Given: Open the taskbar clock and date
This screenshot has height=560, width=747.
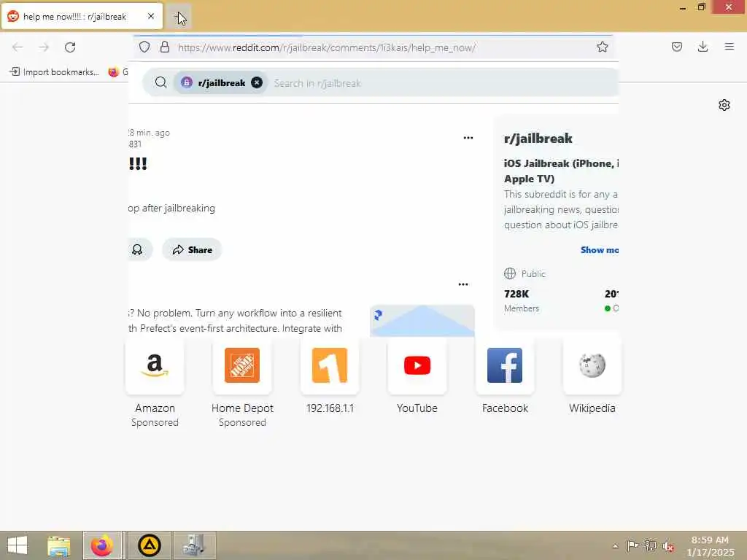Looking at the screenshot, I should 710,546.
